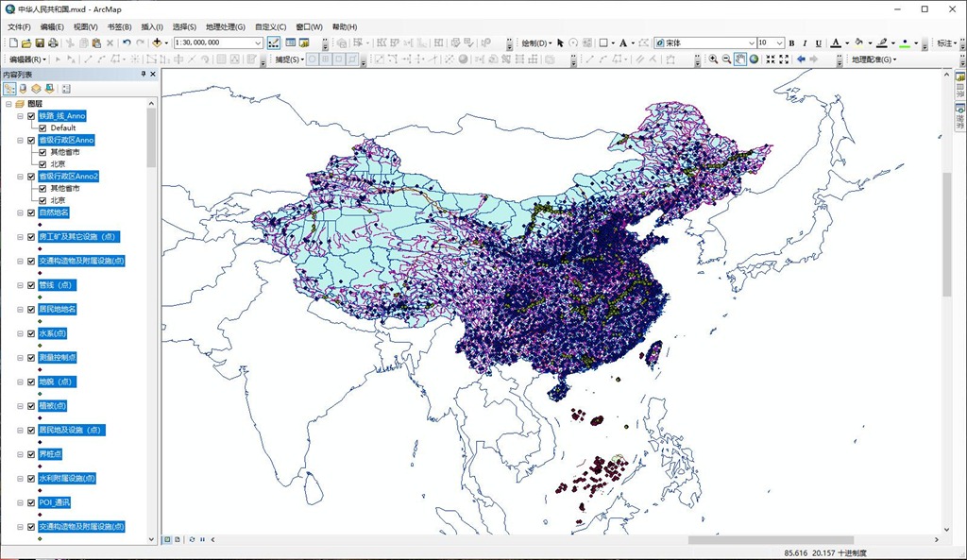Click the 编辑器(R) dropdown button
Image resolution: width=967 pixels, height=560 pixels.
pyautogui.click(x=25, y=59)
